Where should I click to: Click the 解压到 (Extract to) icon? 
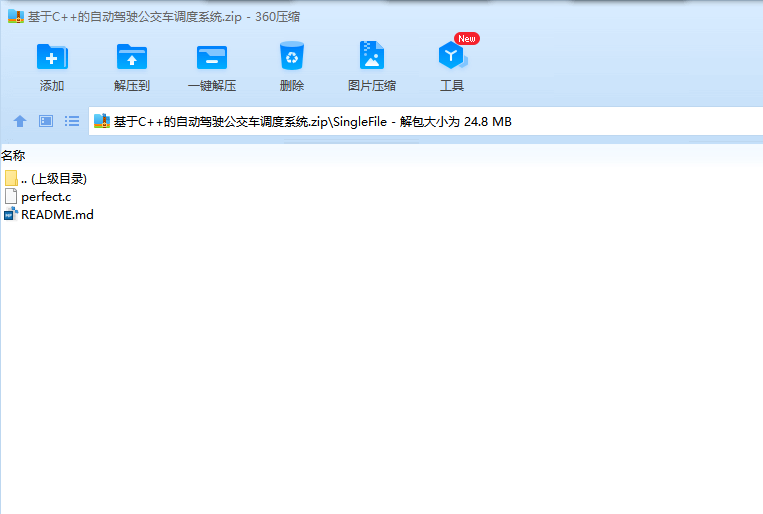click(x=132, y=57)
